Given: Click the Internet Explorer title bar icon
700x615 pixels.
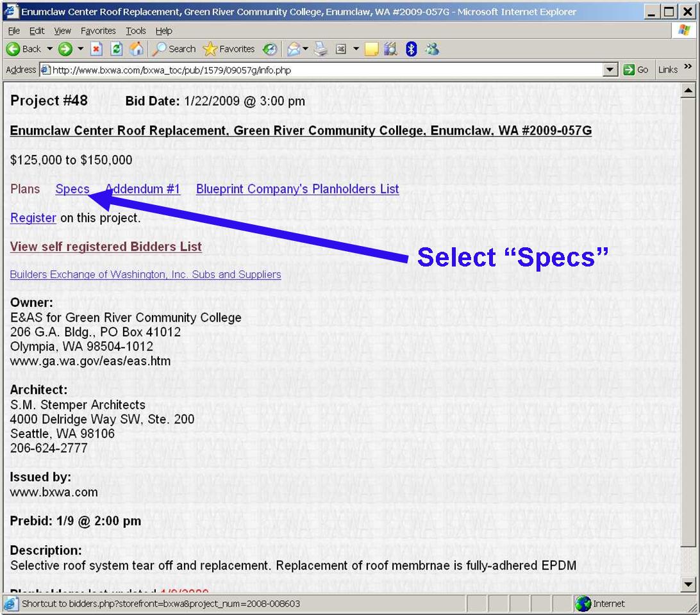Looking at the screenshot, I should 11,11.
